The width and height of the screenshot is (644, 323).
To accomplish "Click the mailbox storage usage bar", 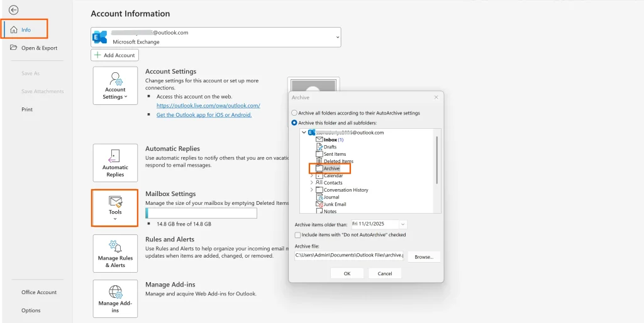I will (x=201, y=213).
